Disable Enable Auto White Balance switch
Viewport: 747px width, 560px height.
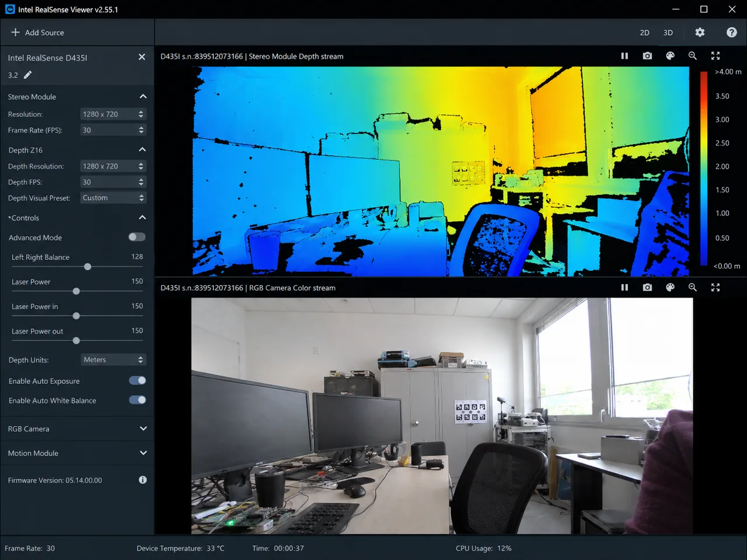tap(137, 400)
